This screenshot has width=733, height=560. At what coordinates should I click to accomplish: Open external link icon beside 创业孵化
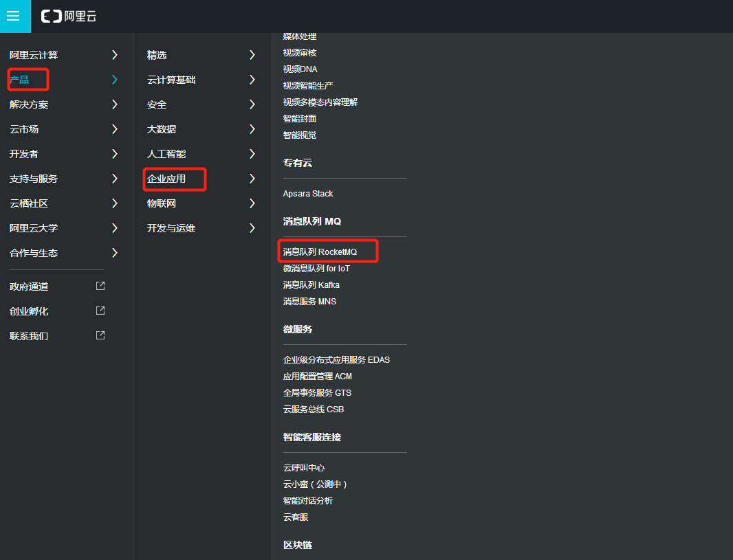100,311
